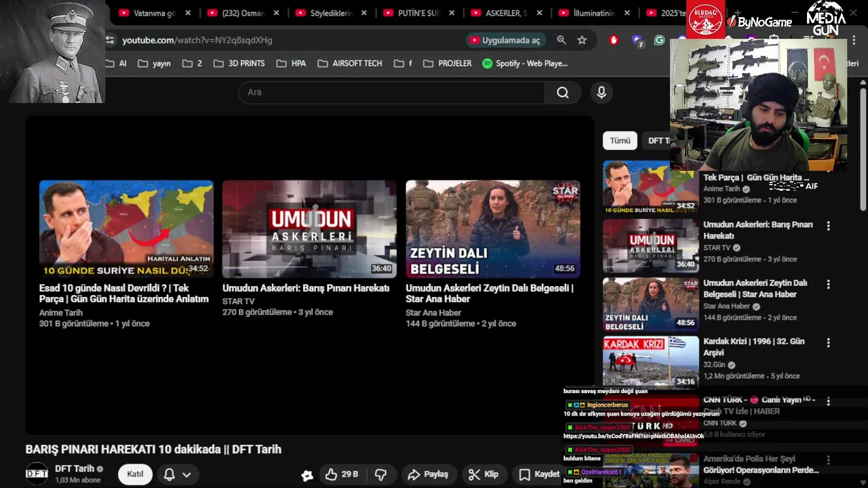Search YouTube with the magnifier button
The width and height of the screenshot is (868, 488).
(x=563, y=93)
